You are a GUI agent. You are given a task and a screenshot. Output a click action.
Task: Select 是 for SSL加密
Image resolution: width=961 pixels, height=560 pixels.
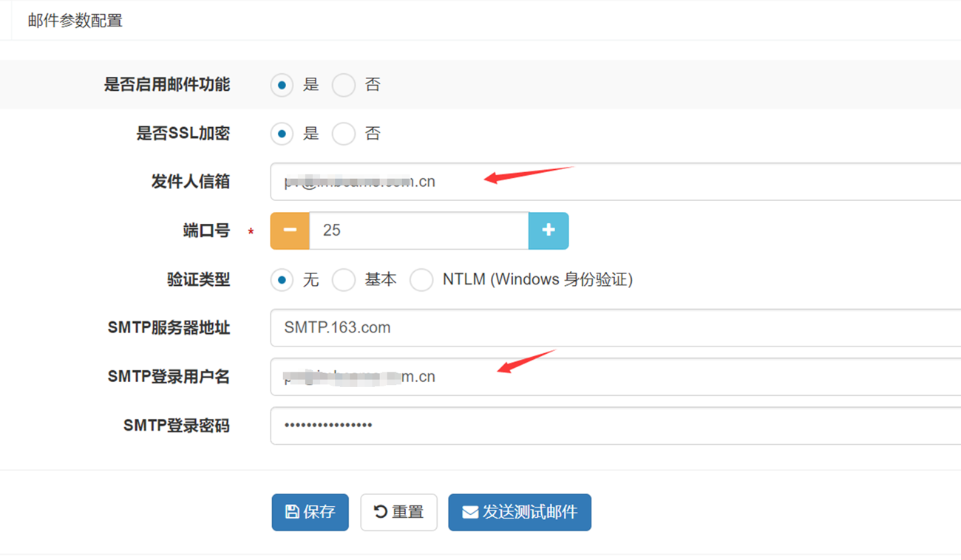[x=282, y=134]
